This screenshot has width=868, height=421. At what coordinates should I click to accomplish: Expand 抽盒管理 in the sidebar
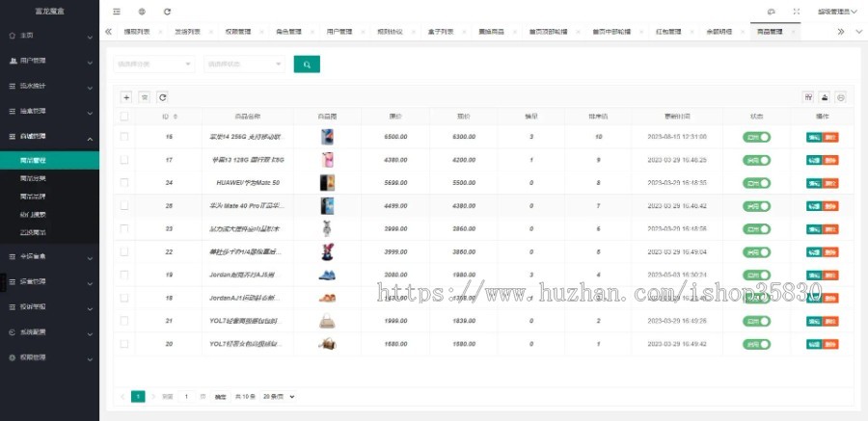[50, 111]
